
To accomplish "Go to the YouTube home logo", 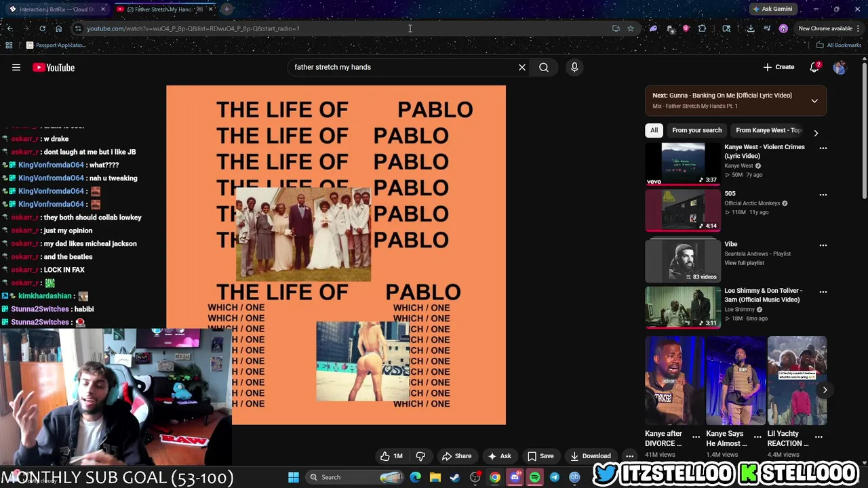I will point(54,67).
